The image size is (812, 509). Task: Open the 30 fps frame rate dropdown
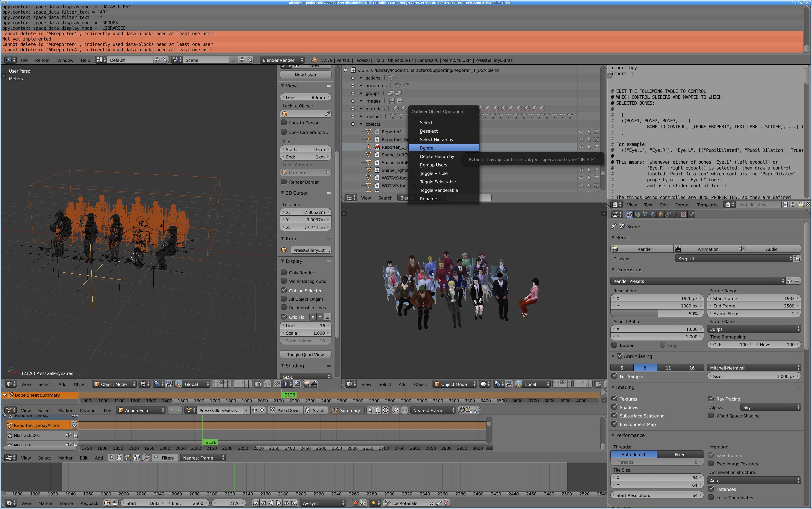[754, 329]
